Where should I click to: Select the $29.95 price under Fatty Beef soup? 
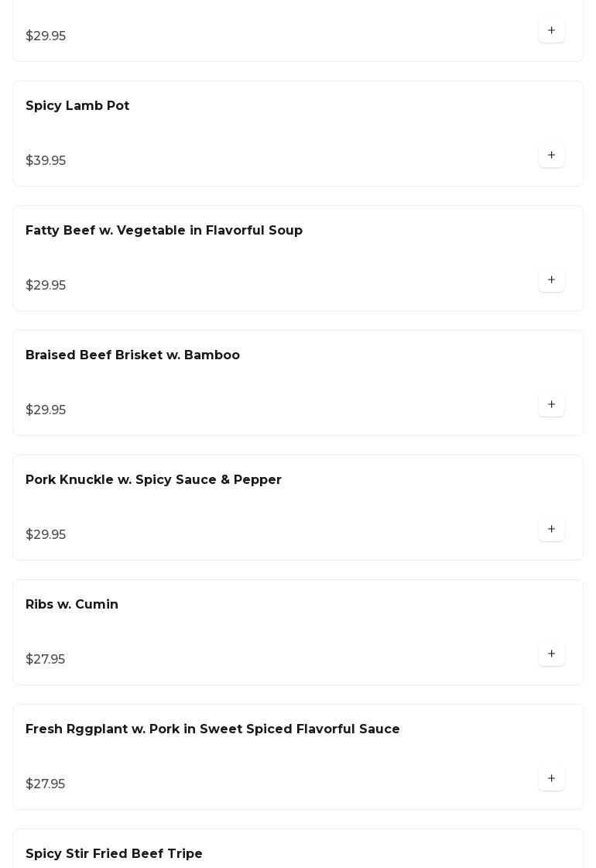coord(46,285)
